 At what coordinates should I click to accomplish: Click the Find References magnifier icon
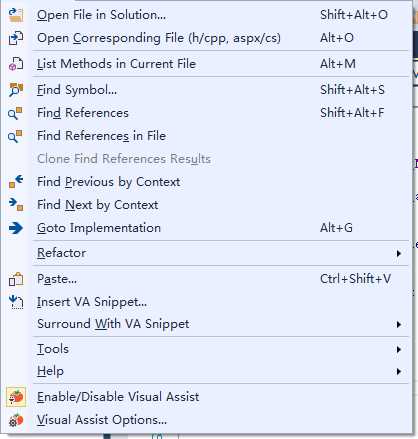coord(15,113)
